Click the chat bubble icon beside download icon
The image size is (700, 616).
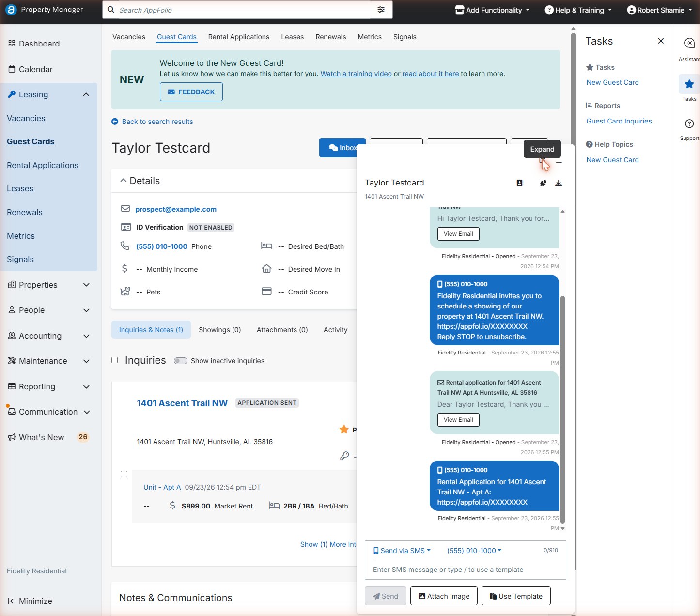pos(543,183)
